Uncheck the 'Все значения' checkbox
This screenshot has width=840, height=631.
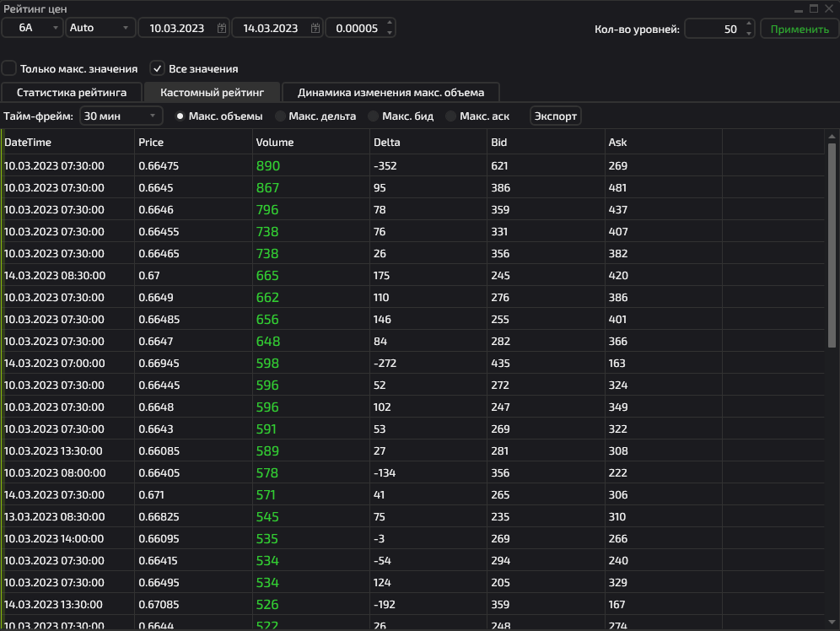[x=157, y=68]
